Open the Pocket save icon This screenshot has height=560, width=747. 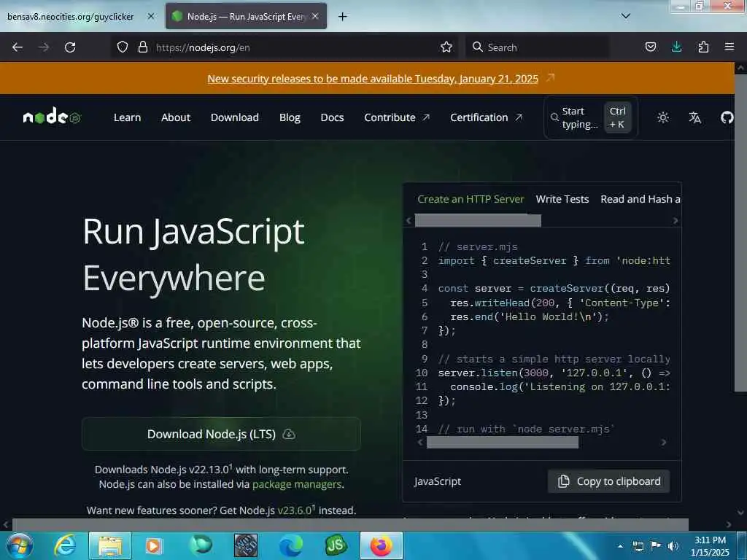tap(650, 47)
